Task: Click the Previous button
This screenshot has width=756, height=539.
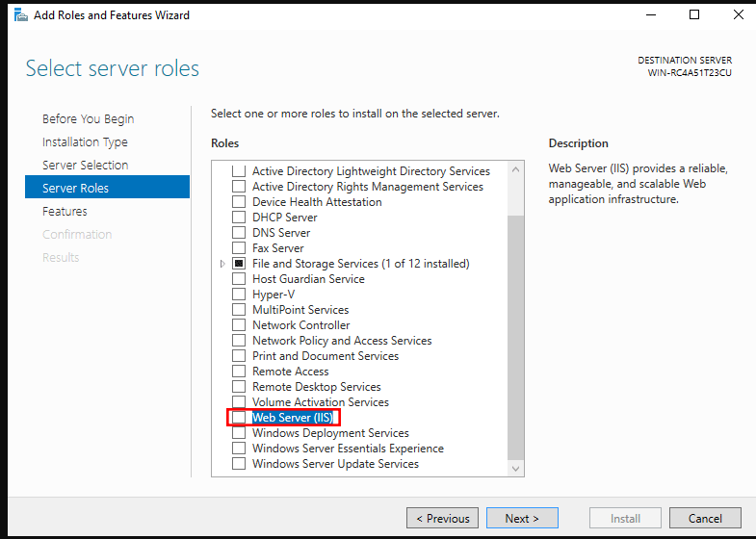Action: pyautogui.click(x=443, y=518)
